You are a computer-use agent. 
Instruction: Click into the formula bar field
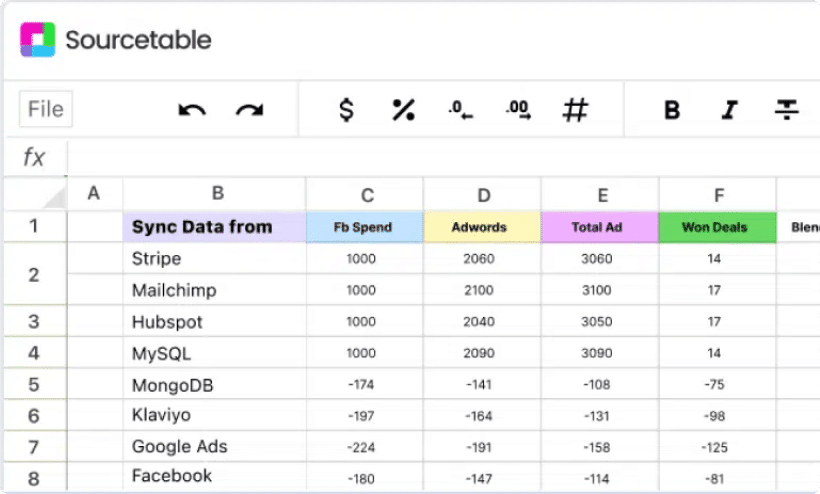pos(440,157)
